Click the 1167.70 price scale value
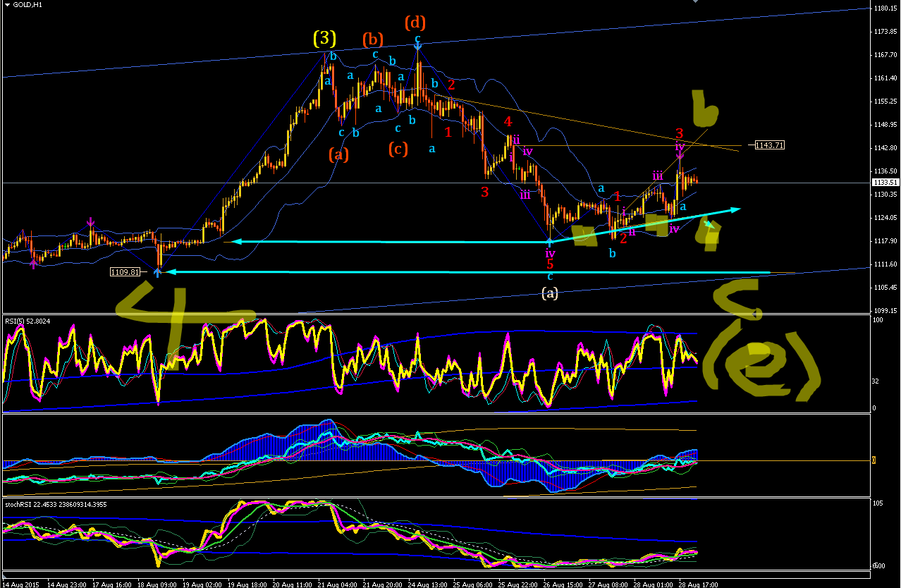Screen dimensions: 901x588 884,55
